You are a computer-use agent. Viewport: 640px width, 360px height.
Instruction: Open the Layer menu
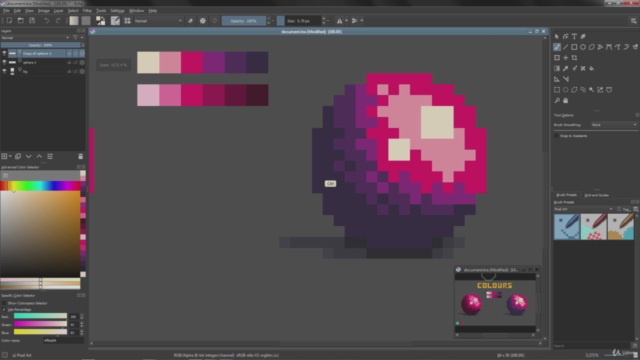coord(58,11)
